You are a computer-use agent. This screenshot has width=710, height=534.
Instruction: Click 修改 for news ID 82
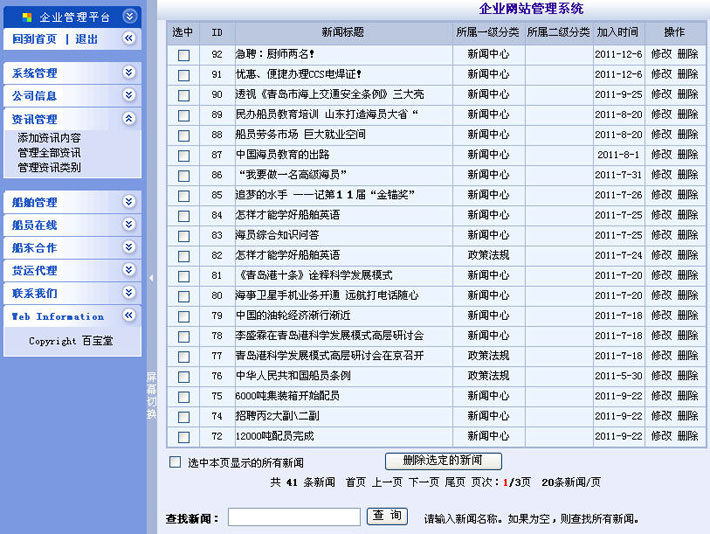(661, 255)
